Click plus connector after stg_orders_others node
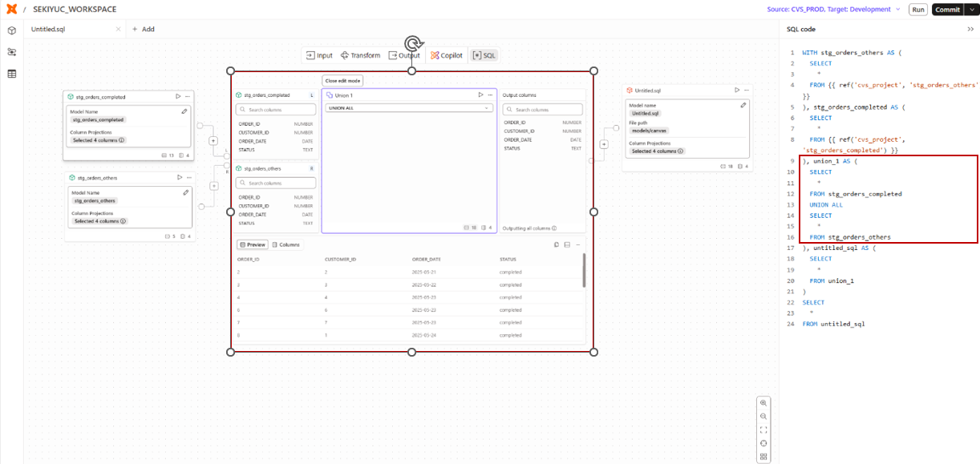The image size is (980, 464). 213,186
